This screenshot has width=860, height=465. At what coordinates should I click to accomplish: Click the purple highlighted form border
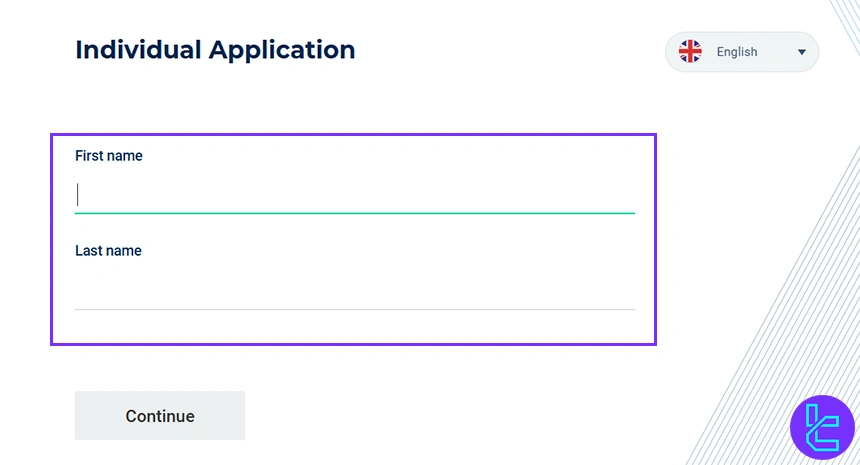[x=656, y=240]
